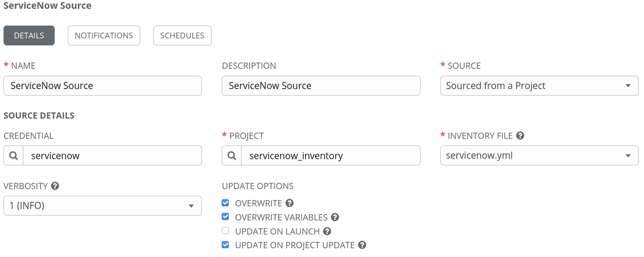Screen dimensions: 644x257
Task: Open the credential lookup search icon
Action: [x=14, y=156]
